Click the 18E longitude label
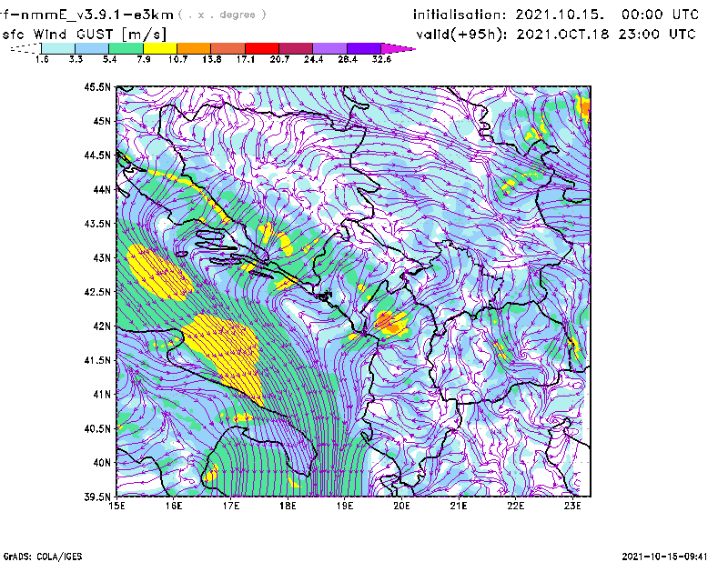 point(288,506)
